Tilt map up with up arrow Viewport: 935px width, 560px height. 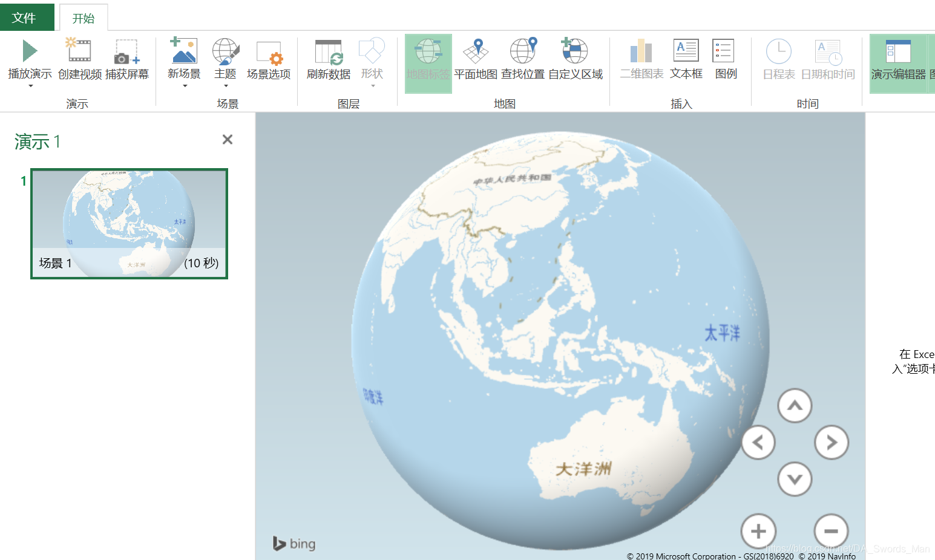coord(795,406)
